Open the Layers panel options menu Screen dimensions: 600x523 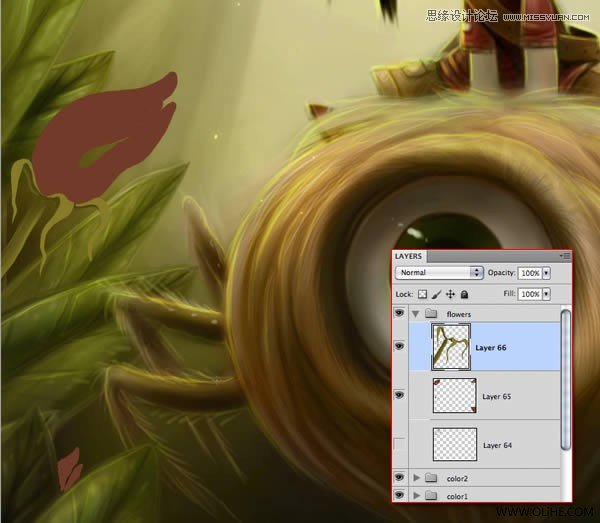coord(565,256)
